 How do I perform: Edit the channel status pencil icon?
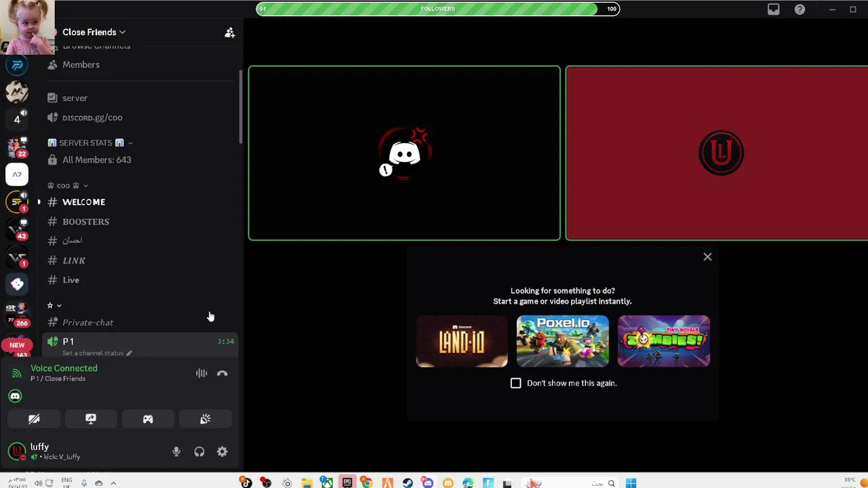pyautogui.click(x=129, y=353)
